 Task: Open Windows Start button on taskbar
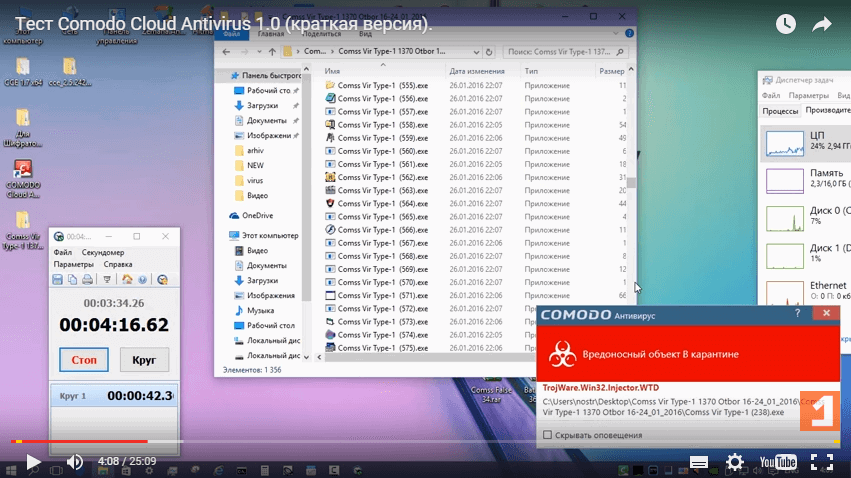[x=11, y=470]
